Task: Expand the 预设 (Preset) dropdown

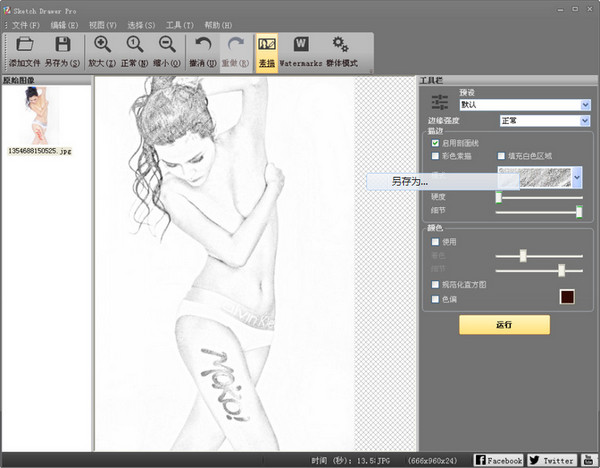Action: 584,104
